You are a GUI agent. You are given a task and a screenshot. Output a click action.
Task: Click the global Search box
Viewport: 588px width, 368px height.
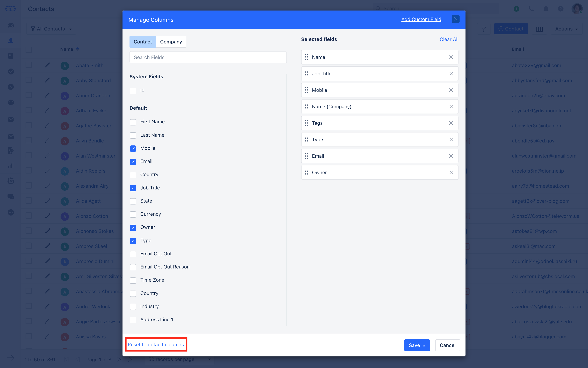point(435,9)
